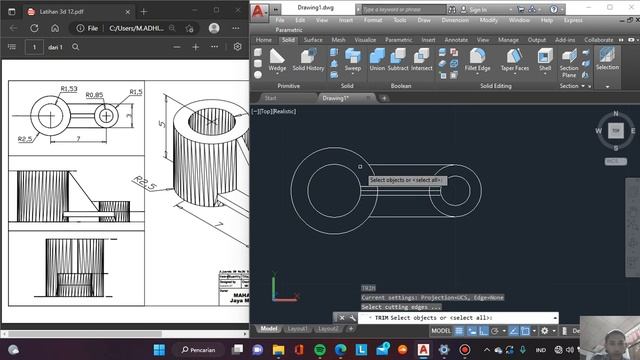Expand the Selection panel arrow
Screen dimensions: 640x360
click(607, 87)
